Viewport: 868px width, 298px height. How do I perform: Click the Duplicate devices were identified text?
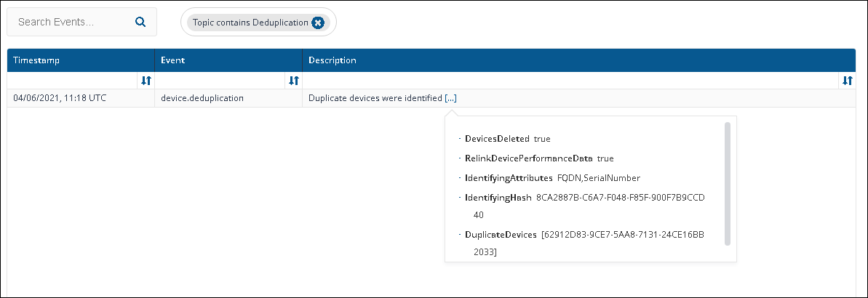(375, 98)
